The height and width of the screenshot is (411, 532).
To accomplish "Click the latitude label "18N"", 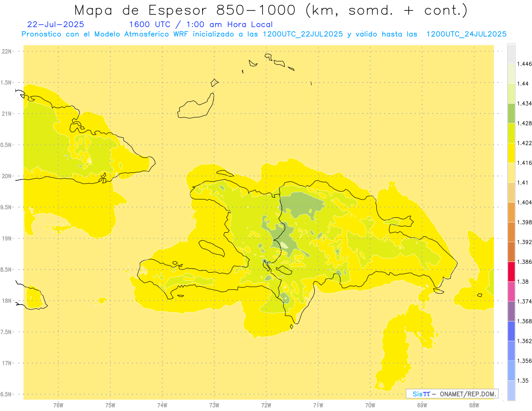I will 7,301.
